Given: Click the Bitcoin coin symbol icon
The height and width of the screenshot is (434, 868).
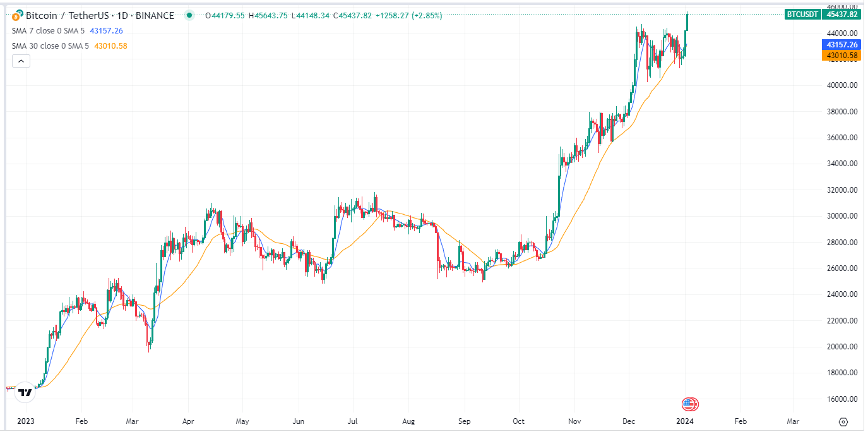Looking at the screenshot, I should click(16, 15).
